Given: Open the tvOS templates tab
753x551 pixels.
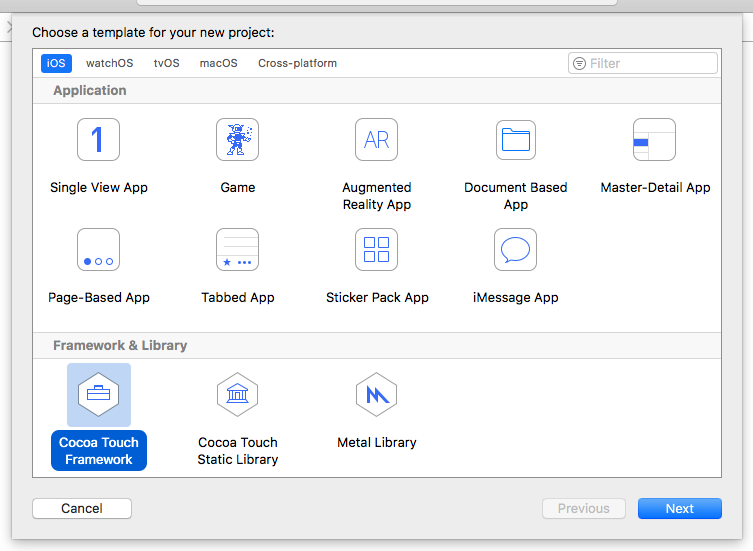Looking at the screenshot, I should (x=166, y=63).
